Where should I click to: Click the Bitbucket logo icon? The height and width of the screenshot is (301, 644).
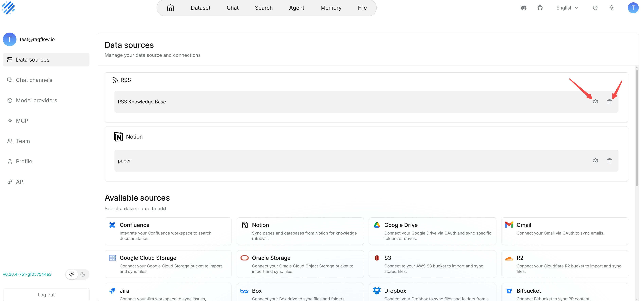(x=509, y=291)
